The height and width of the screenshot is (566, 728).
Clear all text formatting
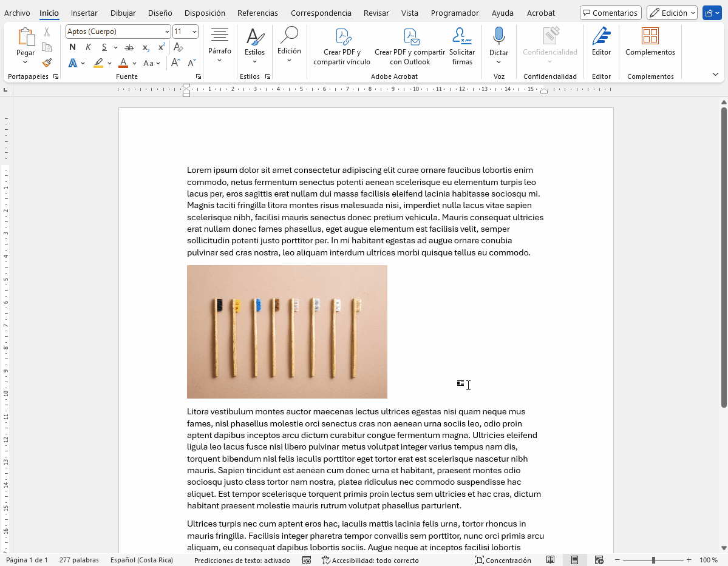[x=178, y=47]
